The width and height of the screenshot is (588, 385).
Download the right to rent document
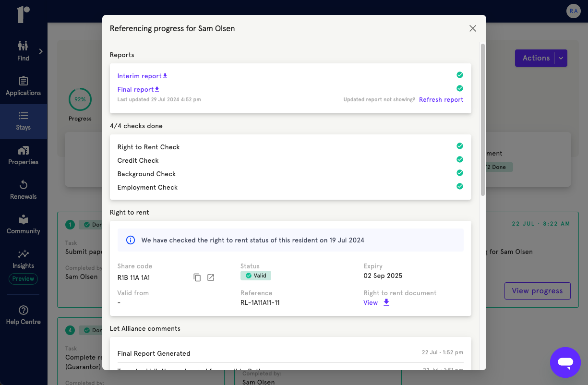pyautogui.click(x=386, y=302)
